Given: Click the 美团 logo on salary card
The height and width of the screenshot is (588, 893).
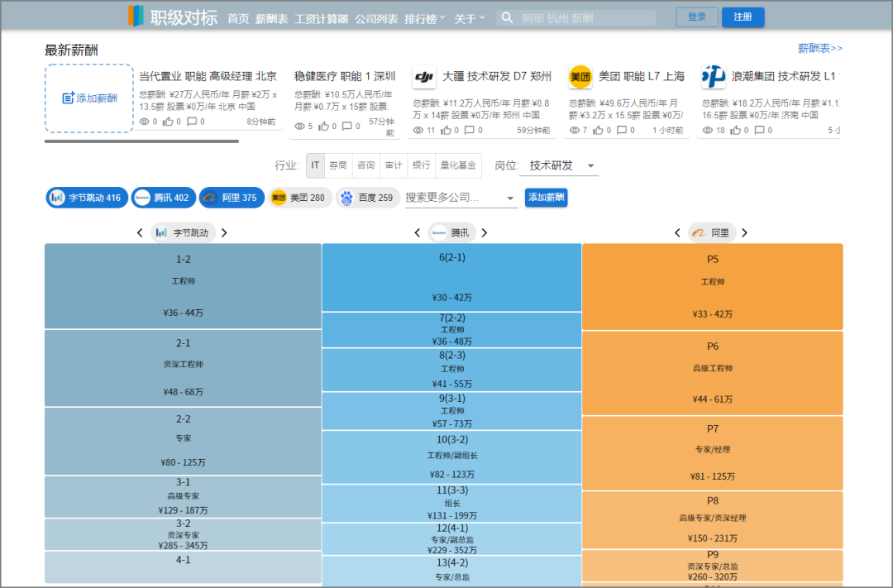Looking at the screenshot, I should (x=580, y=77).
